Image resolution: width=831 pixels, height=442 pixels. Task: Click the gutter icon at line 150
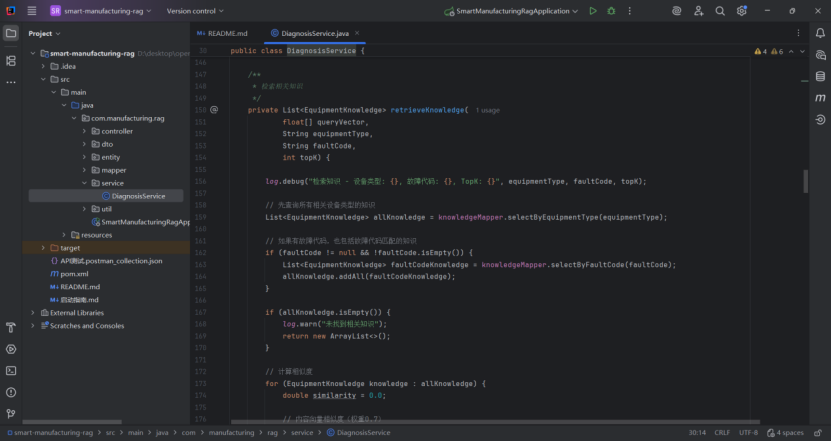214,110
